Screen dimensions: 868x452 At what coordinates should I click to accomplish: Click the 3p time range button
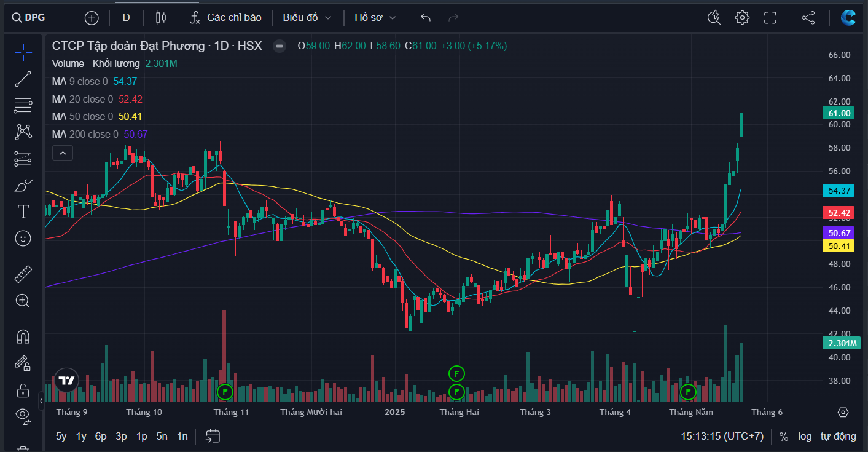pos(121,437)
